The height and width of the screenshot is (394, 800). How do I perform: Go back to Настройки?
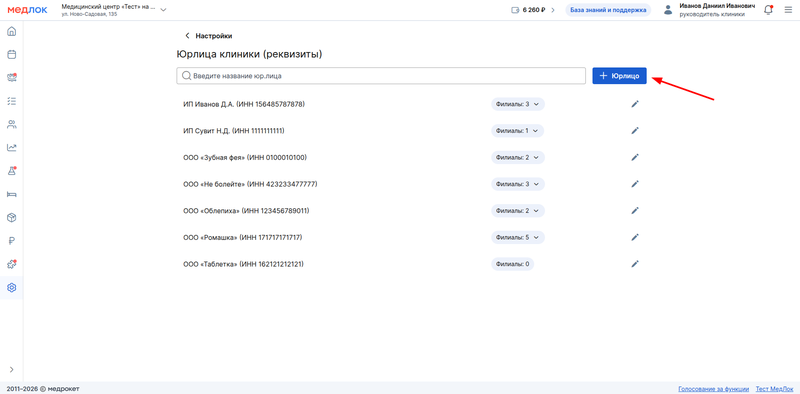click(x=209, y=36)
